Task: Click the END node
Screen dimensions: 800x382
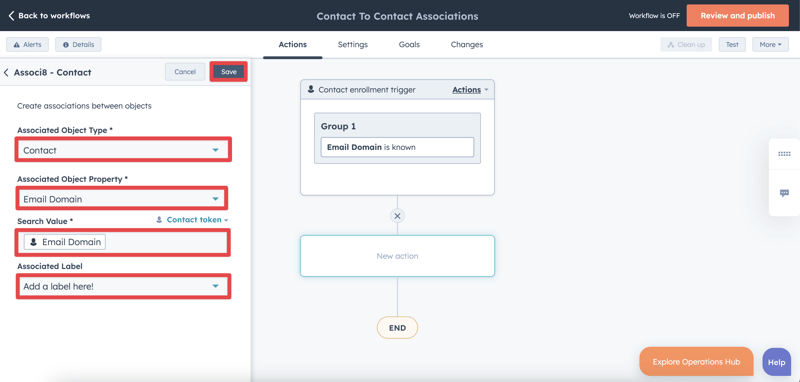Action: coord(397,328)
